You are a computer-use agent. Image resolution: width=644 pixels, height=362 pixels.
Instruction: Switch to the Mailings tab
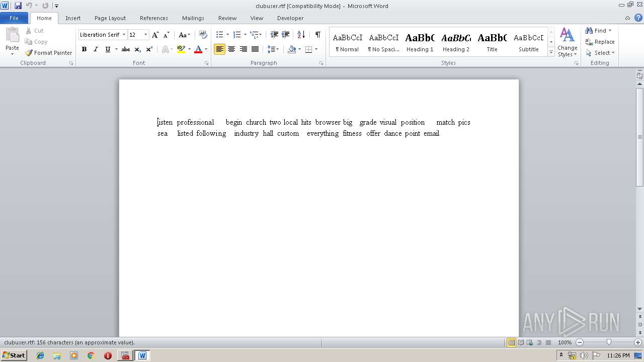pyautogui.click(x=193, y=18)
